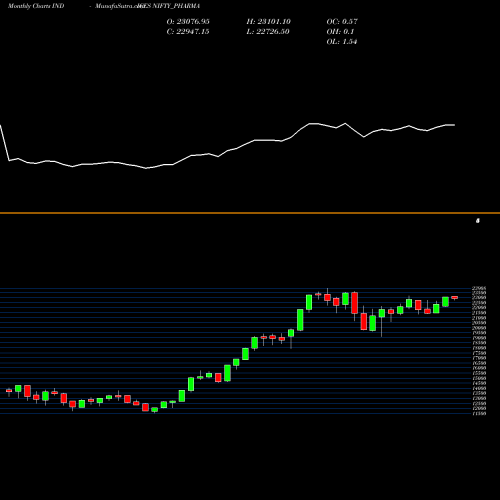The image size is (500, 500).
Task: Click the last small red candle on the chart
Action: (455, 297)
